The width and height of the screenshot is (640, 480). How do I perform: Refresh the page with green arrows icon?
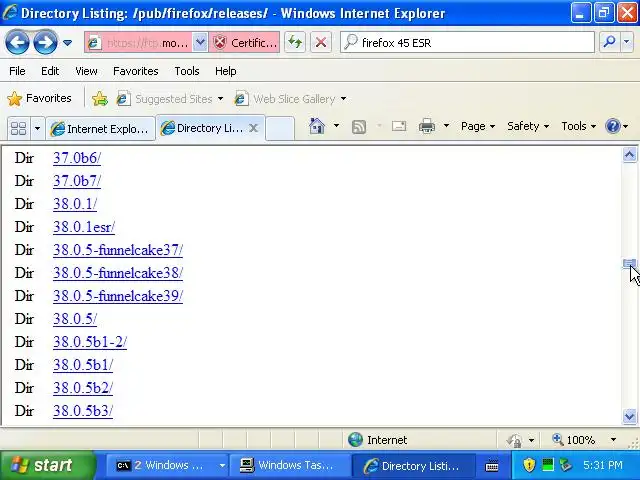coord(295,42)
